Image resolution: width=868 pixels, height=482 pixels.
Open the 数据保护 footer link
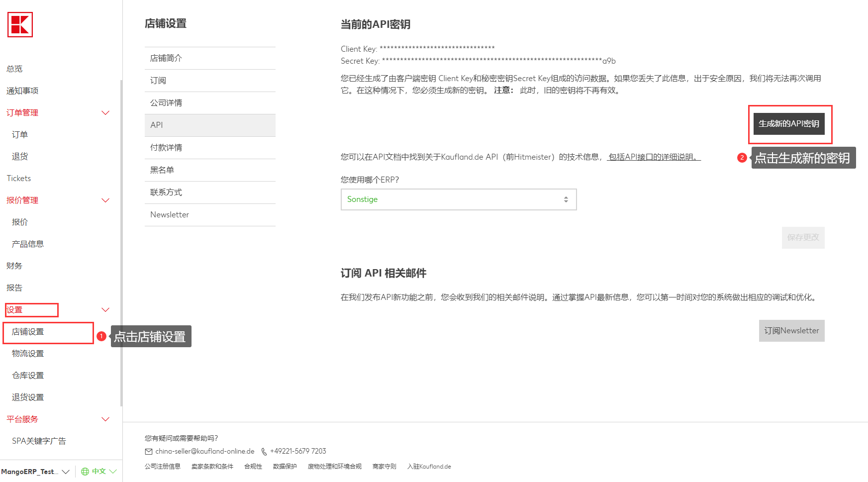click(285, 467)
